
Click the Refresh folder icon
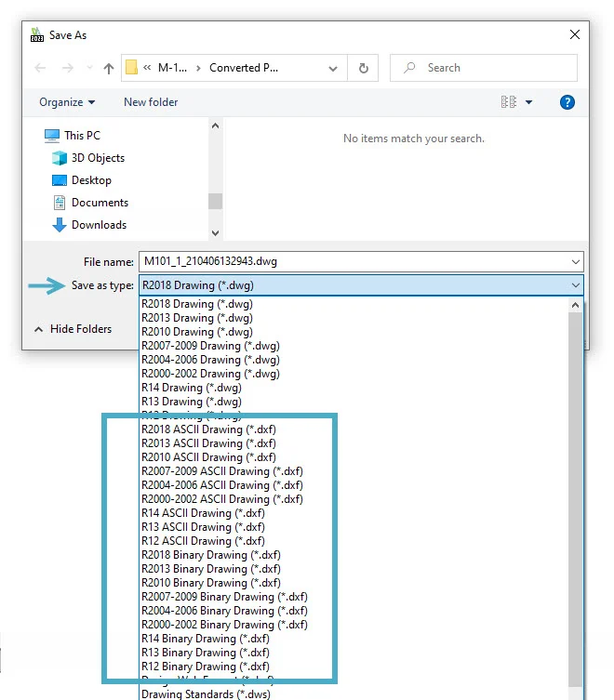click(364, 68)
